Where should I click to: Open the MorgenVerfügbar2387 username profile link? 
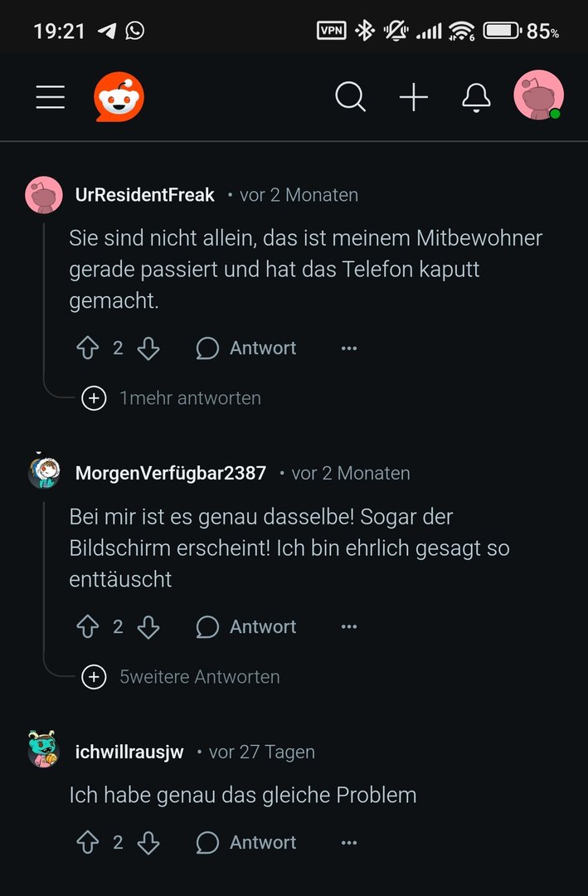171,473
